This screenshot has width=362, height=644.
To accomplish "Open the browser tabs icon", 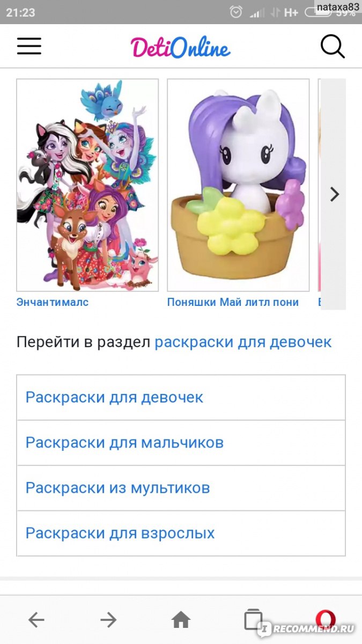I will click(x=253, y=619).
